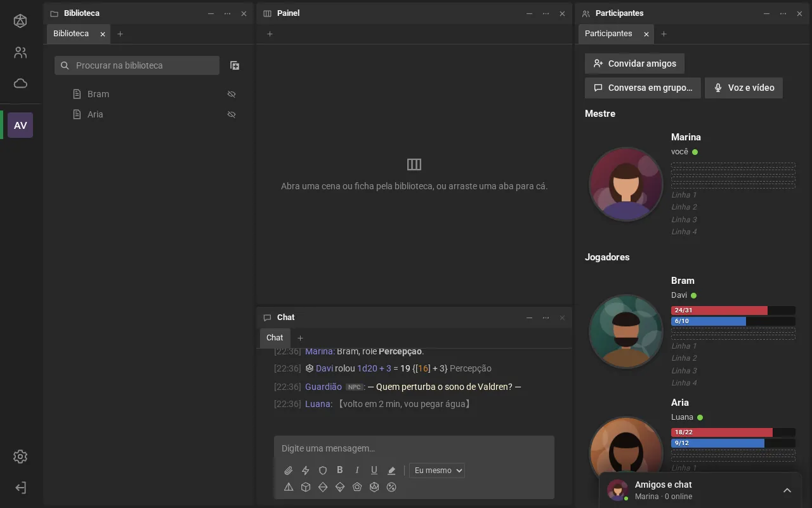Add a new tab in Painel
Viewport: 812px width, 508px height.
(270, 34)
